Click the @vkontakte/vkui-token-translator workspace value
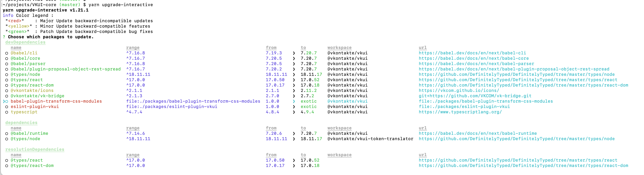 pyautogui.click(x=370, y=139)
